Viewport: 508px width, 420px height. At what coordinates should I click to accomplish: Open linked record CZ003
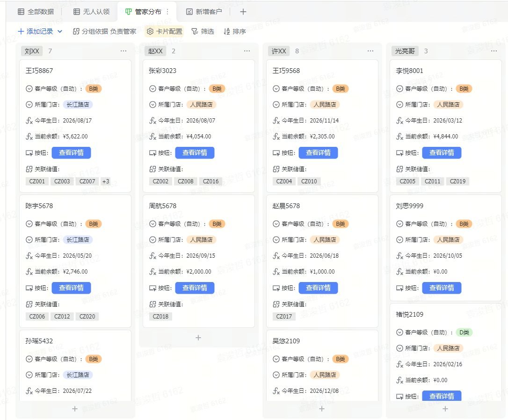pyautogui.click(x=62, y=181)
